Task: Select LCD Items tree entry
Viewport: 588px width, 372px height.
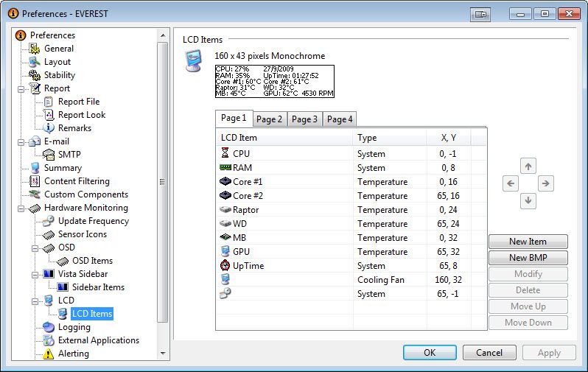Action: click(92, 314)
